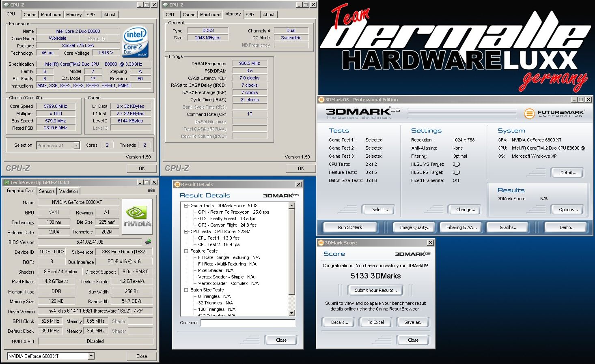595x364 pixels.
Task: Click the Details... button in 3DMark Score
Action: (x=339, y=322)
